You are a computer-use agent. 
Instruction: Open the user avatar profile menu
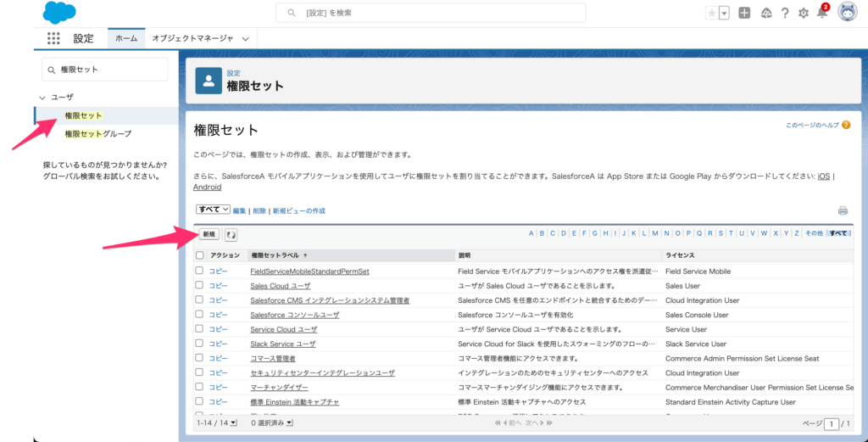coord(848,12)
